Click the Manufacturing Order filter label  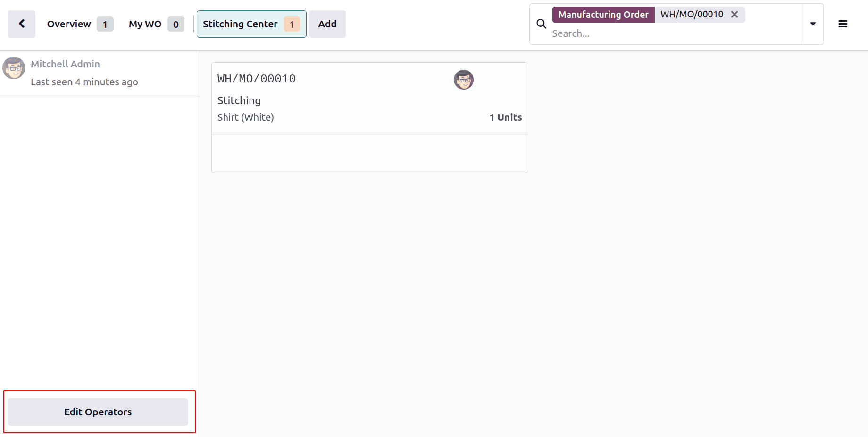pyautogui.click(x=603, y=15)
